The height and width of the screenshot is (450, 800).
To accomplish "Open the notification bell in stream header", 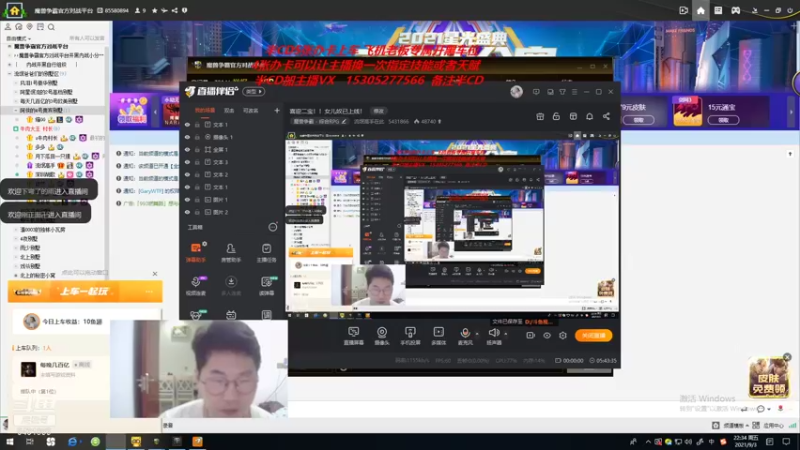I will [x=589, y=116].
